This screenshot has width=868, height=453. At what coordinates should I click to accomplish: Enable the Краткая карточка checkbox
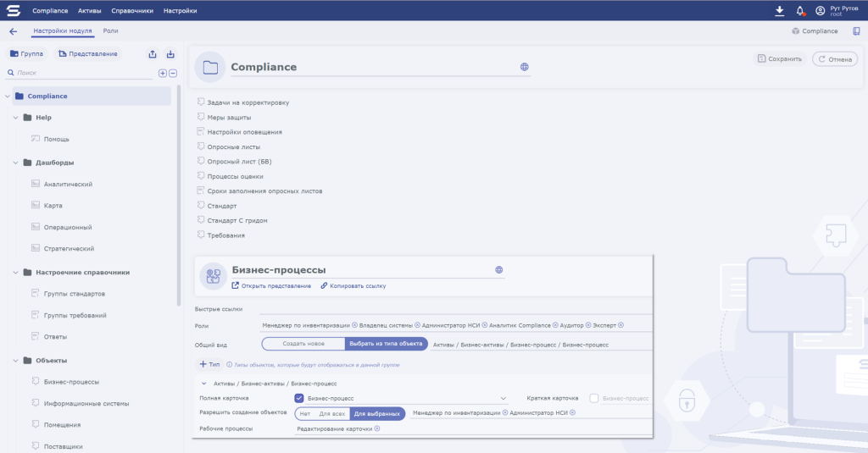pos(594,398)
